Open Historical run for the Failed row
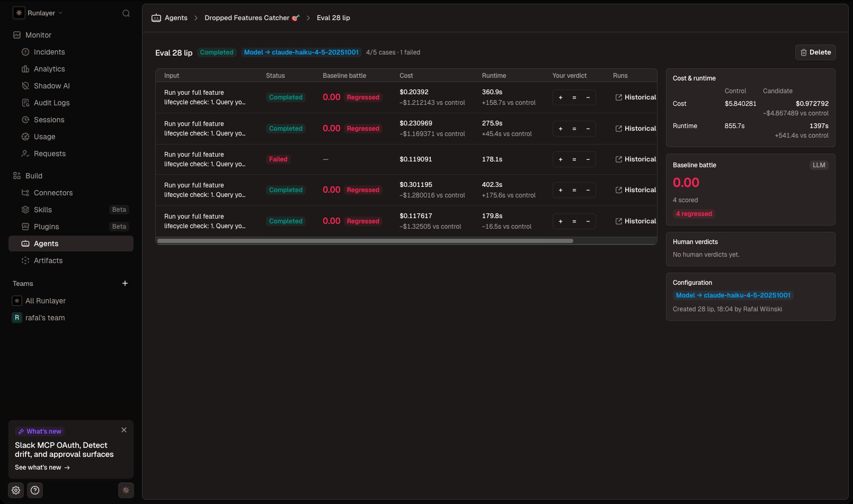853x504 pixels. tap(636, 159)
